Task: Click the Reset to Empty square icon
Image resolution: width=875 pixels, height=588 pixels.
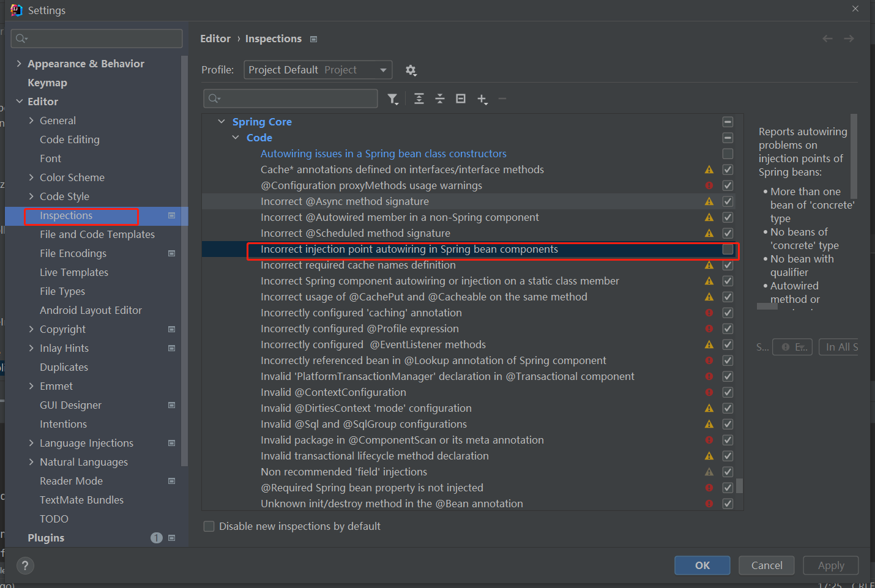Action: coord(461,99)
